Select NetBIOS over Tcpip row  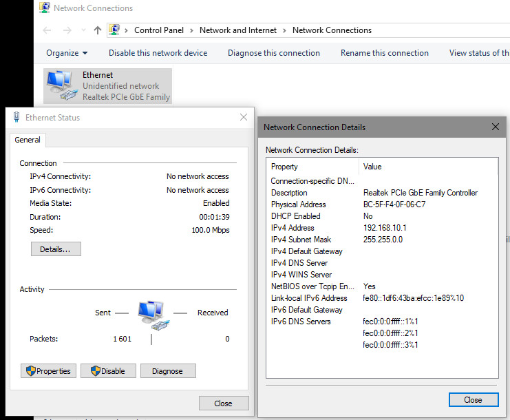(x=382, y=286)
